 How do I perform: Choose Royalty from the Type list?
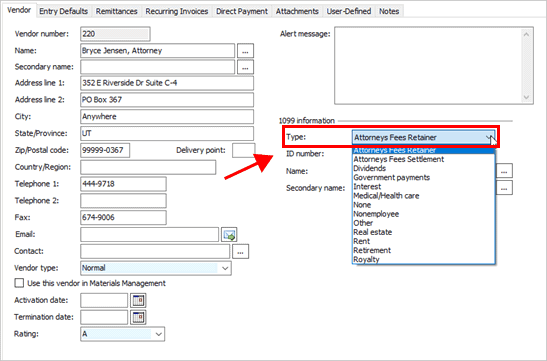tap(424, 259)
